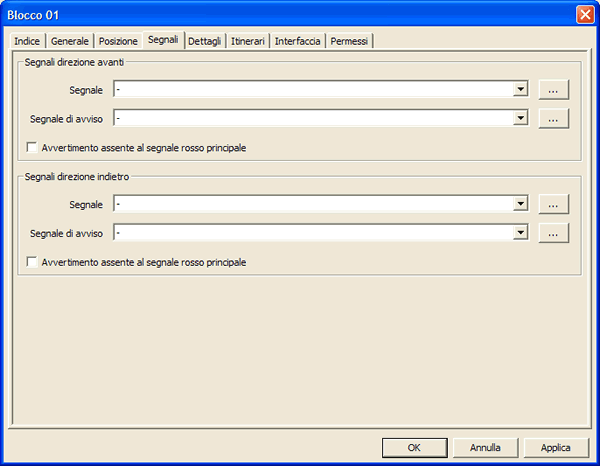Switch to the Dettagli tab
Image resolution: width=600 pixels, height=466 pixels.
pyautogui.click(x=204, y=41)
